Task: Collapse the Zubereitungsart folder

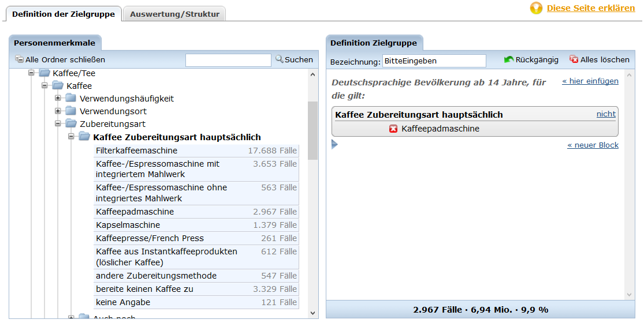Action: coord(58,124)
